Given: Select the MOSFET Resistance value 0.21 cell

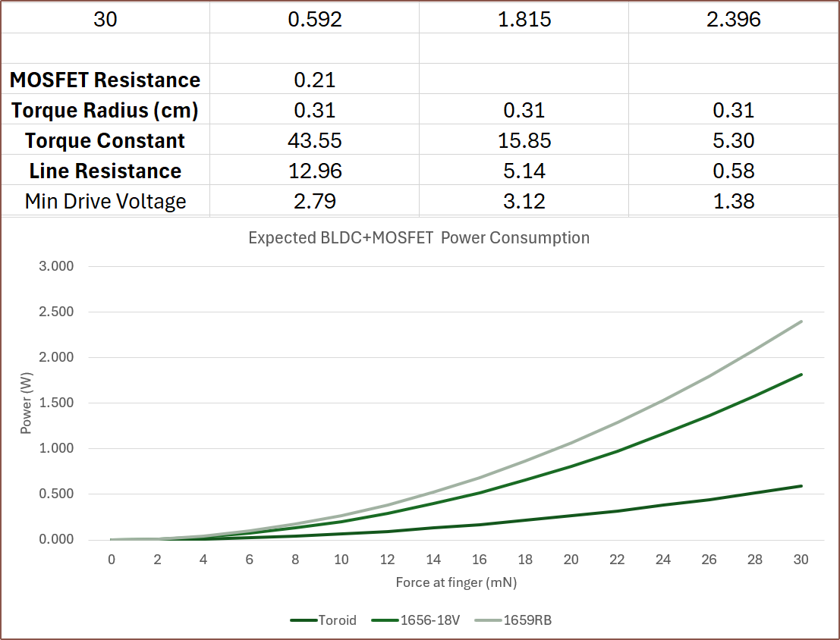Looking at the screenshot, I should [314, 80].
